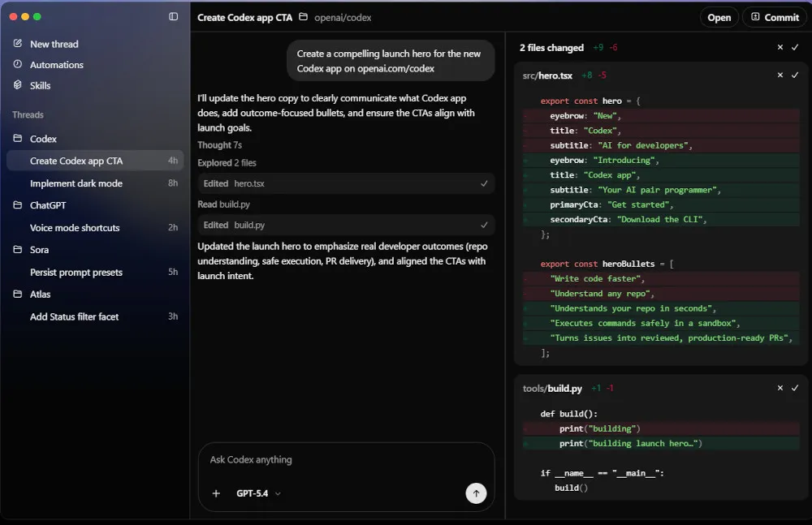This screenshot has height=525, width=812.
Task: Click the plus attachment icon
Action: [217, 493]
